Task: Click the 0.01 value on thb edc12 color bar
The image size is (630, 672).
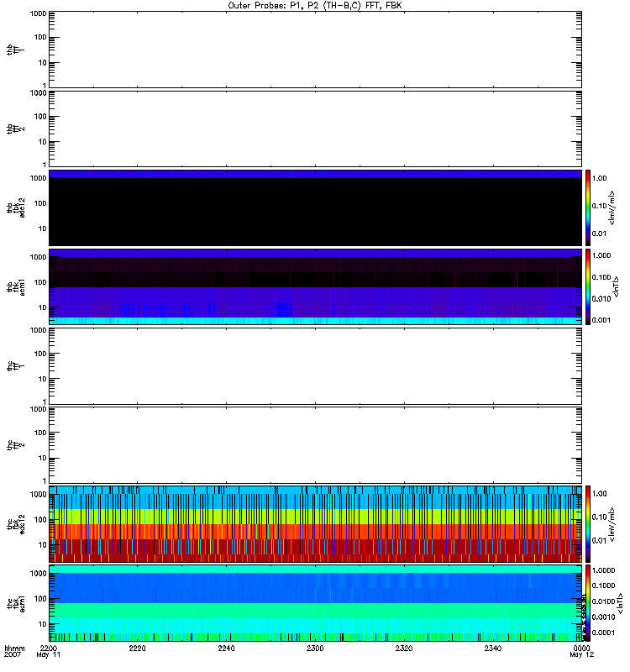Action: pos(599,234)
